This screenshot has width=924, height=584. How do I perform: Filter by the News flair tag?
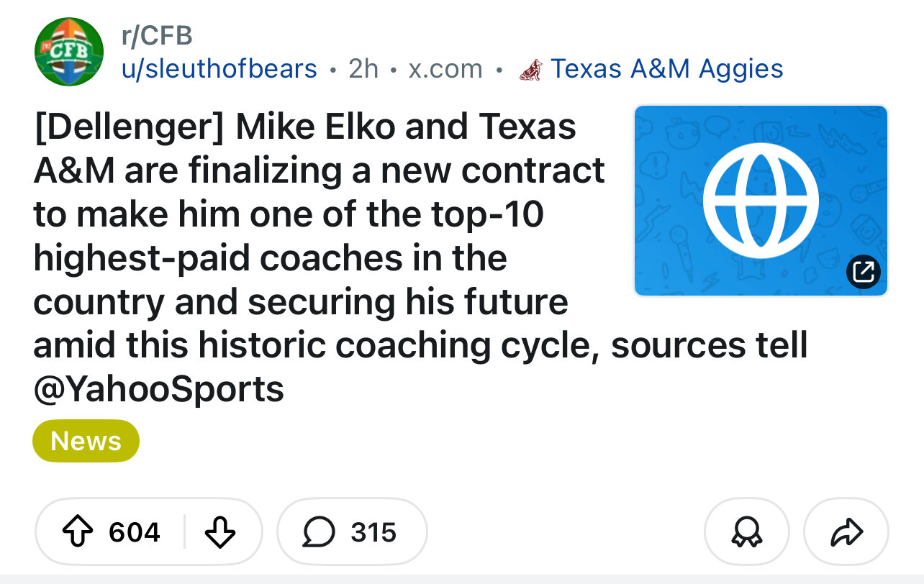[x=86, y=441]
